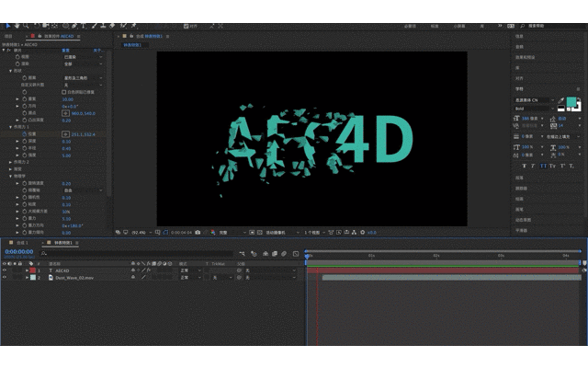Switch to the 合成 1 timeline tab
588x368 pixels.
[22, 243]
